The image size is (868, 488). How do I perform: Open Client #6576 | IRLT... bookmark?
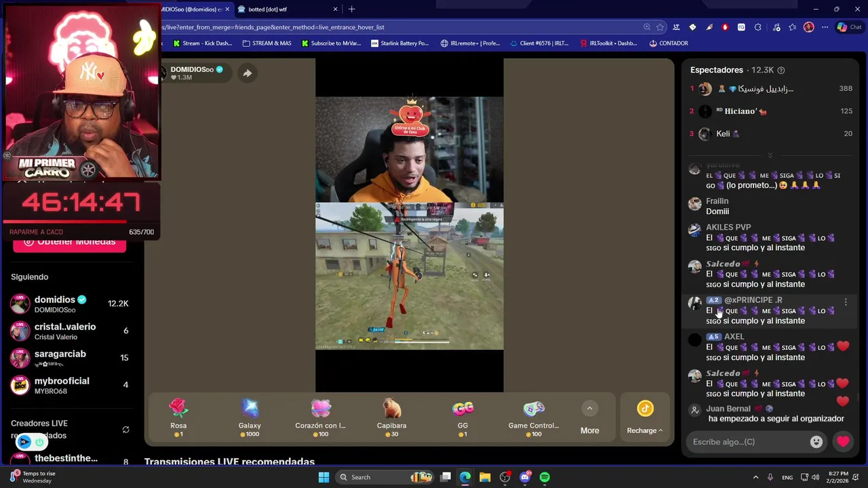(539, 43)
